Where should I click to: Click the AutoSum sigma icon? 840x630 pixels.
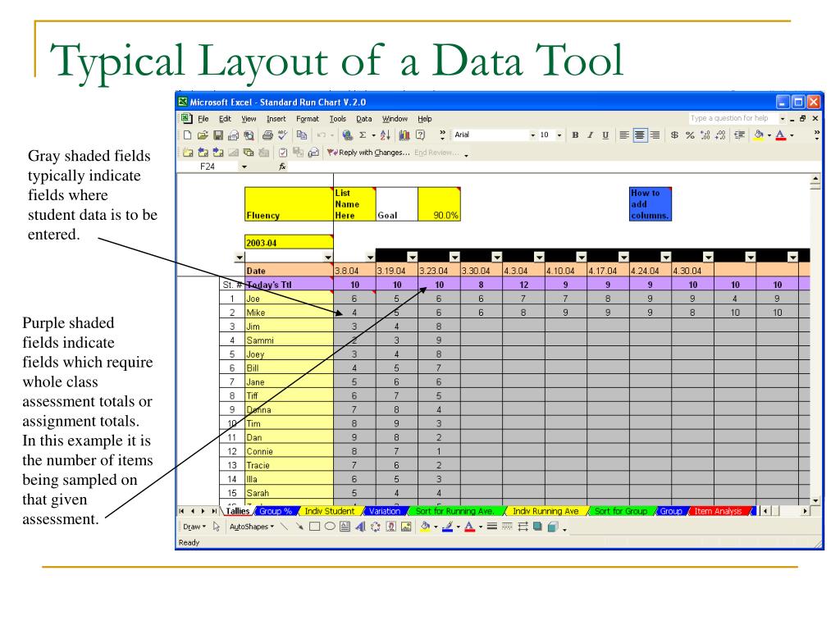click(363, 135)
